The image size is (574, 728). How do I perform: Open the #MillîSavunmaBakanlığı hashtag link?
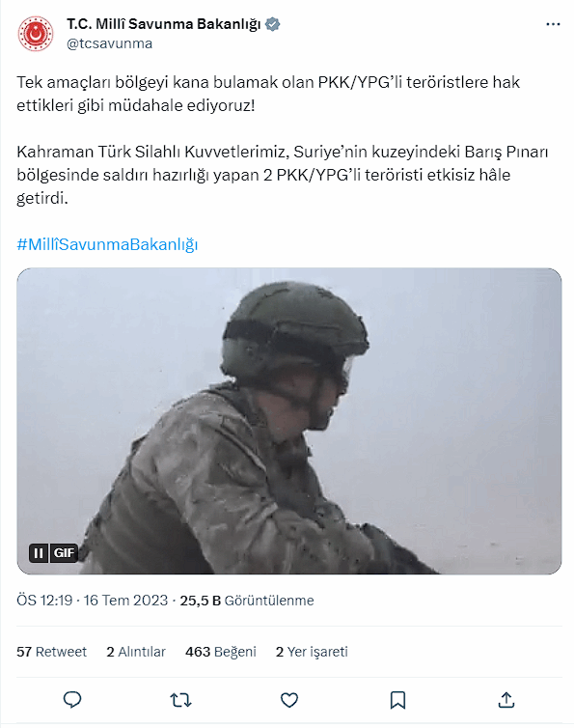click(x=107, y=244)
